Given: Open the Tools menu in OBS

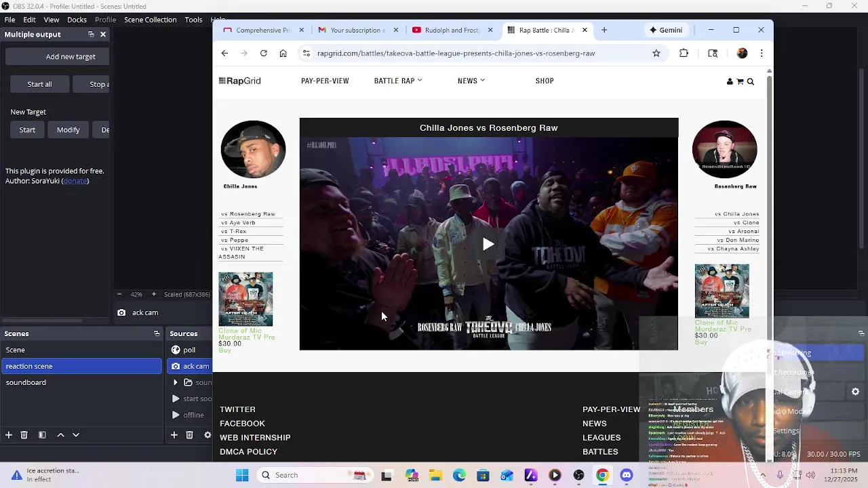Looking at the screenshot, I should (194, 20).
